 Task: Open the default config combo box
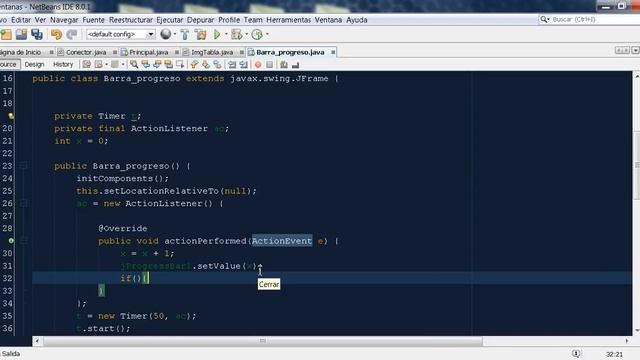coord(120,35)
